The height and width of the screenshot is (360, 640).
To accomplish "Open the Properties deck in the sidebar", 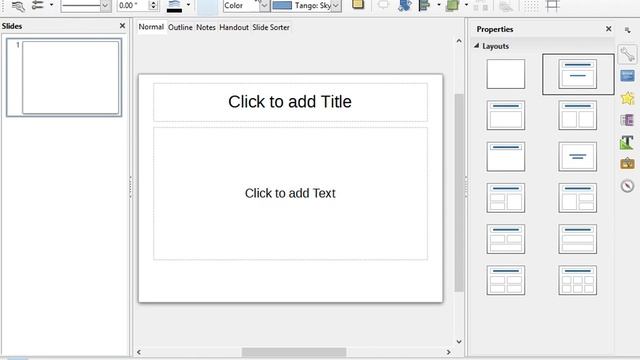I will pyautogui.click(x=627, y=54).
